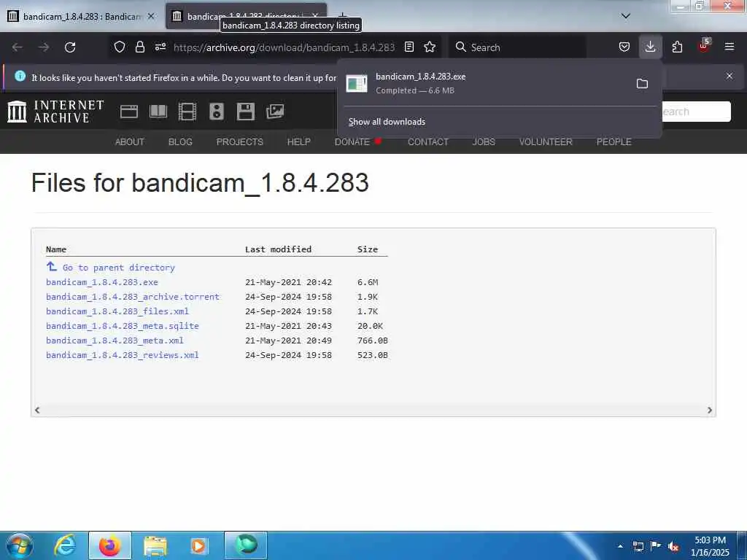Open Firefox application menu
This screenshot has height=560, width=747.
(729, 47)
